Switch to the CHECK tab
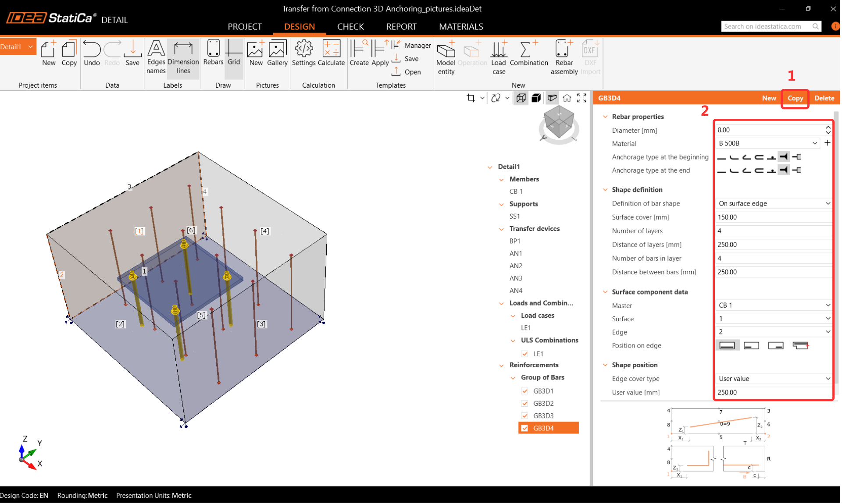 [x=350, y=27]
